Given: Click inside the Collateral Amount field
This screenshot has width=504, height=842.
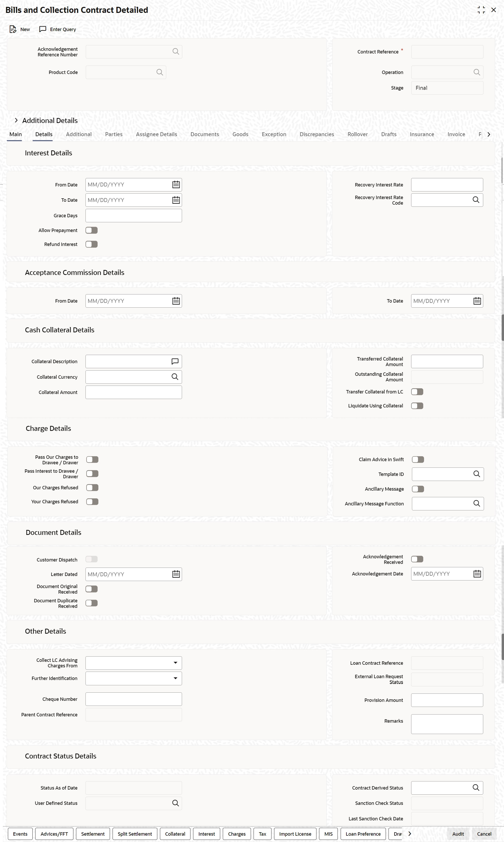Looking at the screenshot, I should 133,392.
